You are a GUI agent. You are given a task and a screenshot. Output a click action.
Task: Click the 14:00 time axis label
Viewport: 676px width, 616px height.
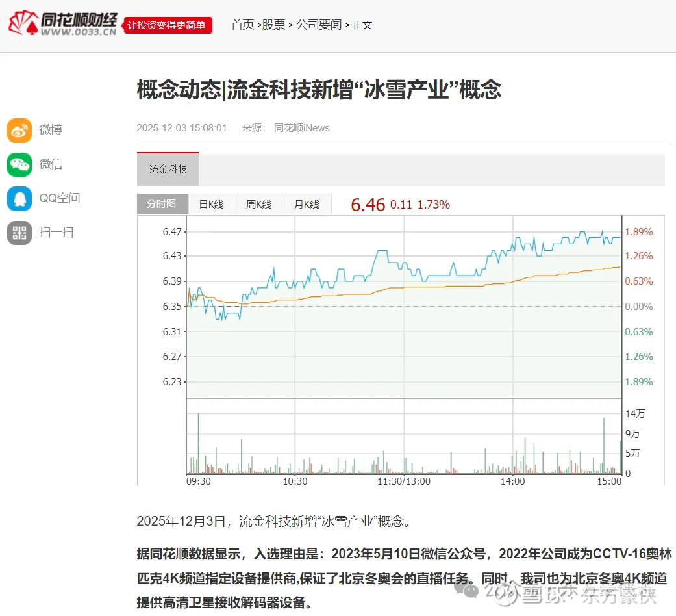point(512,481)
